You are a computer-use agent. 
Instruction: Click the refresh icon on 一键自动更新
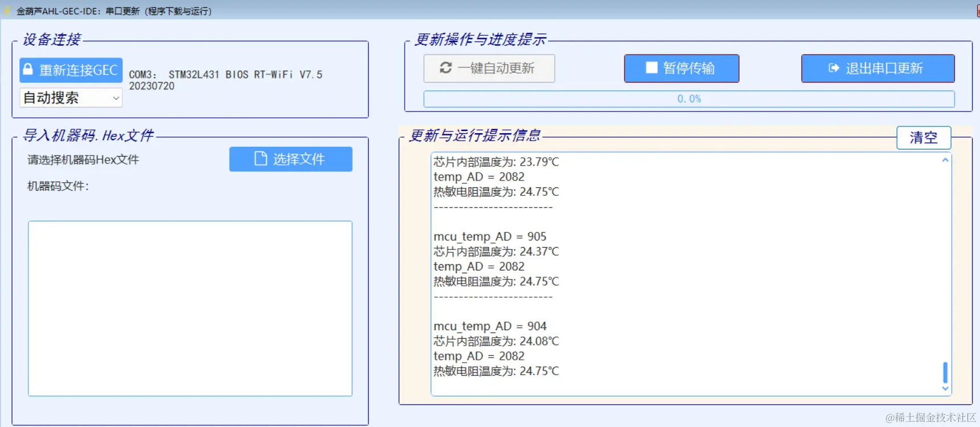pyautogui.click(x=446, y=68)
